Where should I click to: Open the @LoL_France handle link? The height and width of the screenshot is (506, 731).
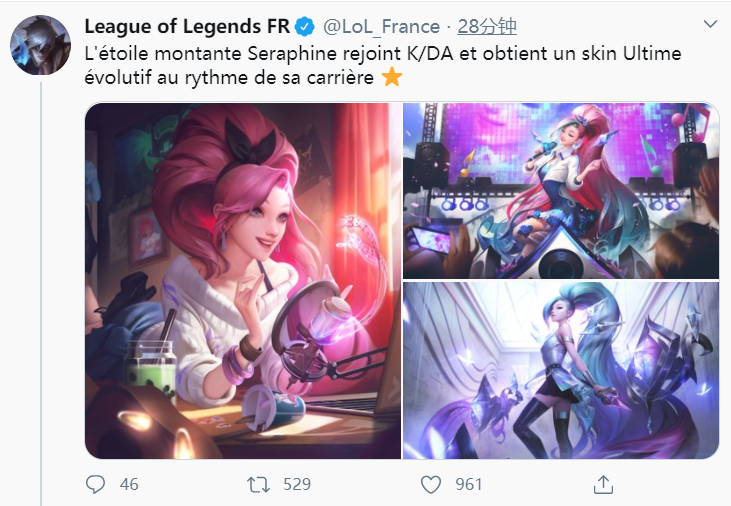[x=381, y=27]
